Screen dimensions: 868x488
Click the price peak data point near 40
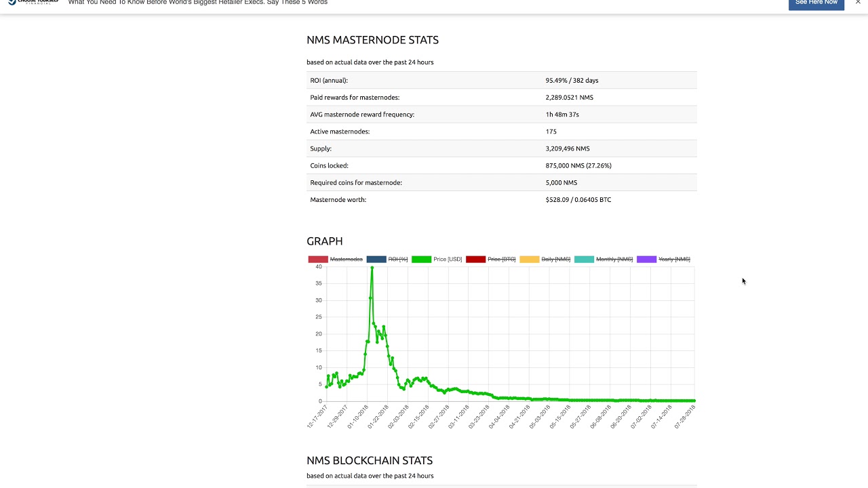372,268
